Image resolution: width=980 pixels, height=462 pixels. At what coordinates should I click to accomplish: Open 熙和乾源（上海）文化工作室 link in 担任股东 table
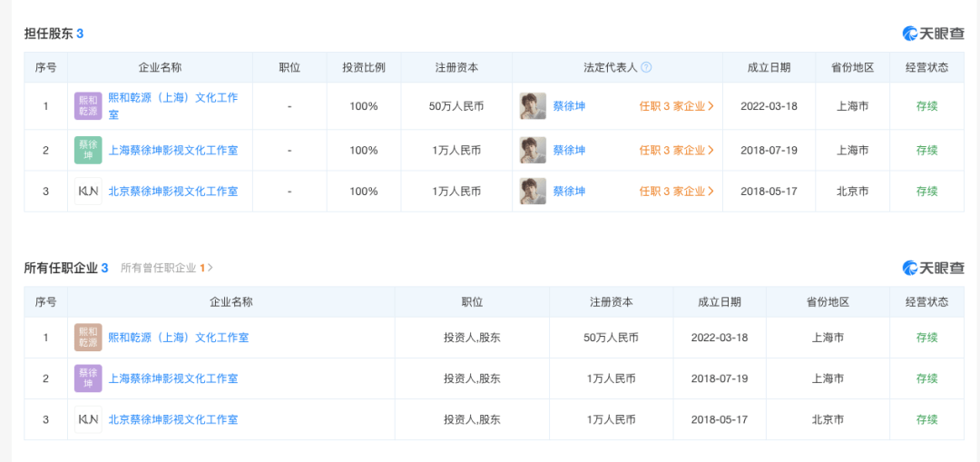pyautogui.click(x=172, y=98)
